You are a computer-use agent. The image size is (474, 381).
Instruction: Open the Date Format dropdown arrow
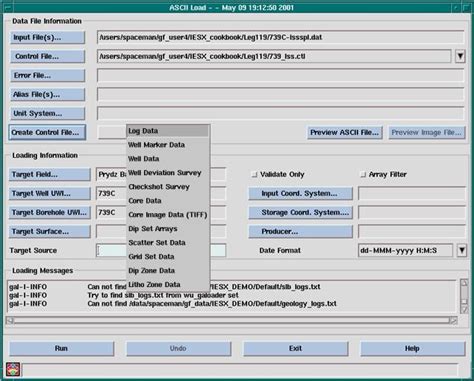point(462,250)
